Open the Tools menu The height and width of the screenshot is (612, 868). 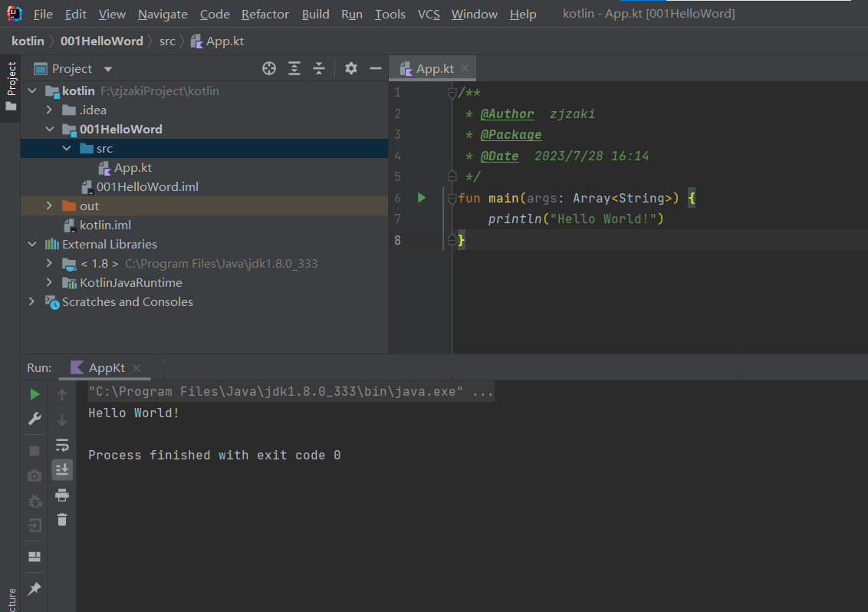click(x=390, y=14)
